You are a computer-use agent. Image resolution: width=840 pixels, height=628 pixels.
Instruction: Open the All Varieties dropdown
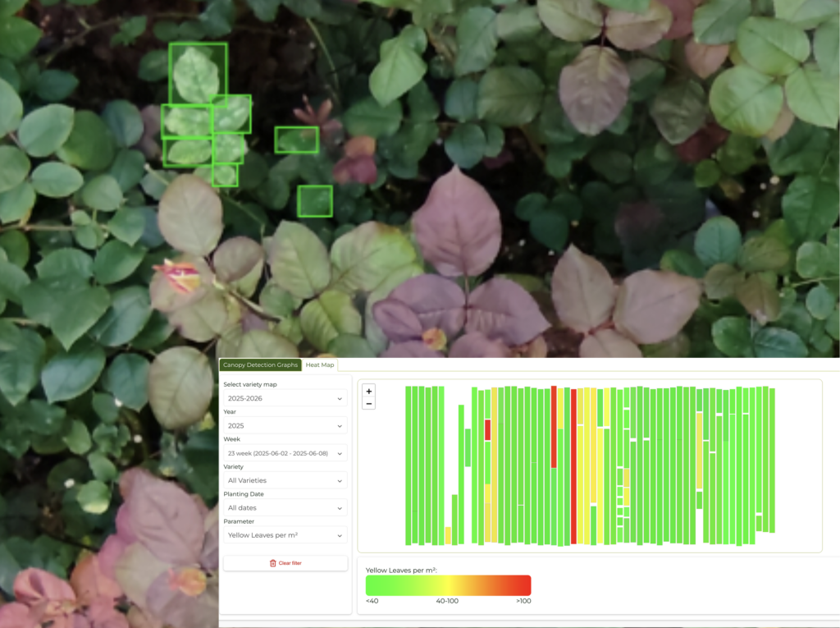285,480
